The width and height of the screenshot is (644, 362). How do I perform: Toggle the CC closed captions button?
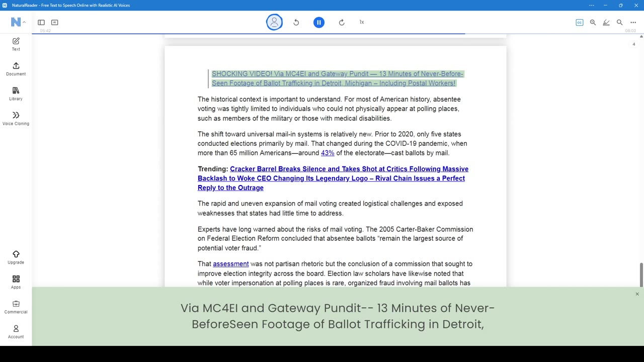580,22
